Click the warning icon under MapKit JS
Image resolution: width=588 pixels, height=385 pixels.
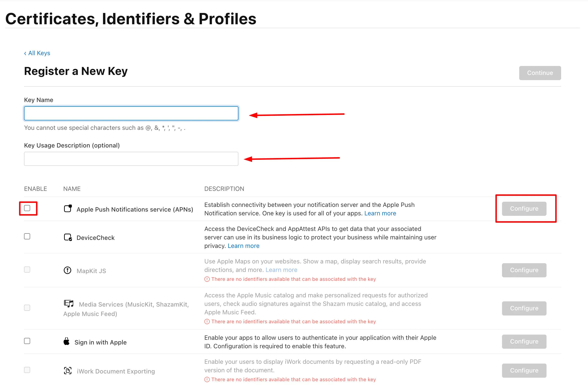pos(207,279)
